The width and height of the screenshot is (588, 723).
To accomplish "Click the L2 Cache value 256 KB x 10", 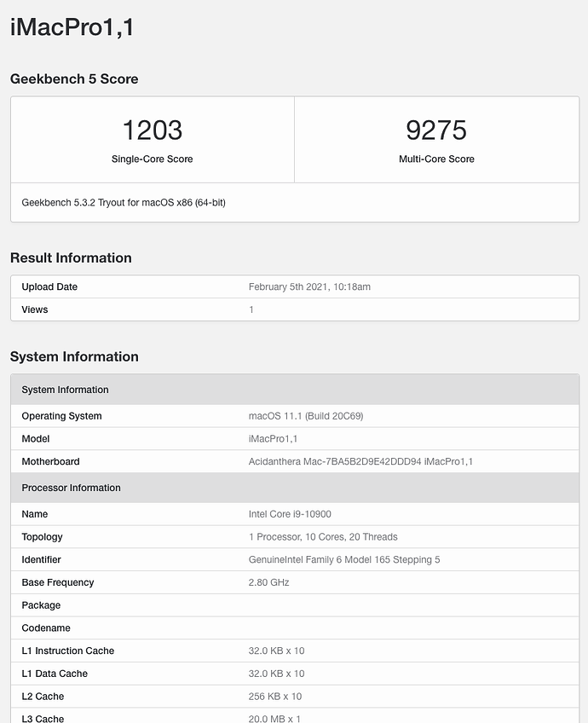I will [x=275, y=697].
